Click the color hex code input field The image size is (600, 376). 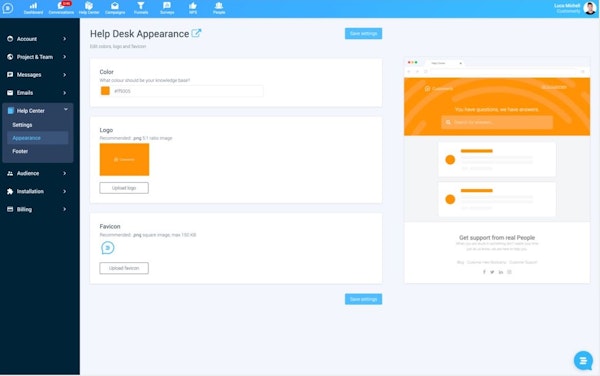pos(187,91)
